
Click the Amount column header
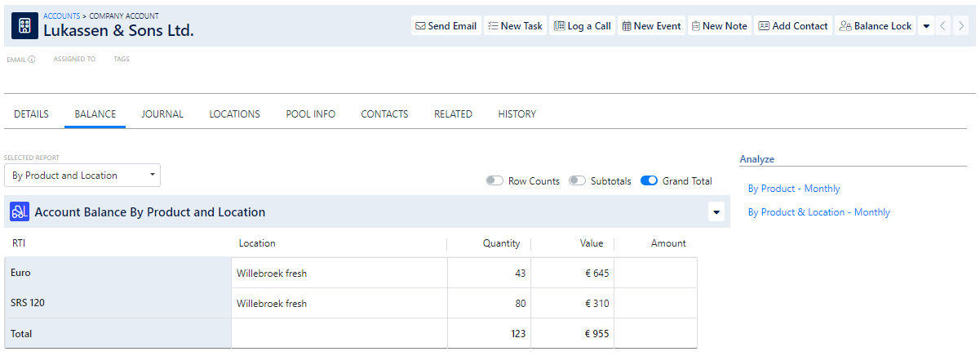pyautogui.click(x=668, y=243)
